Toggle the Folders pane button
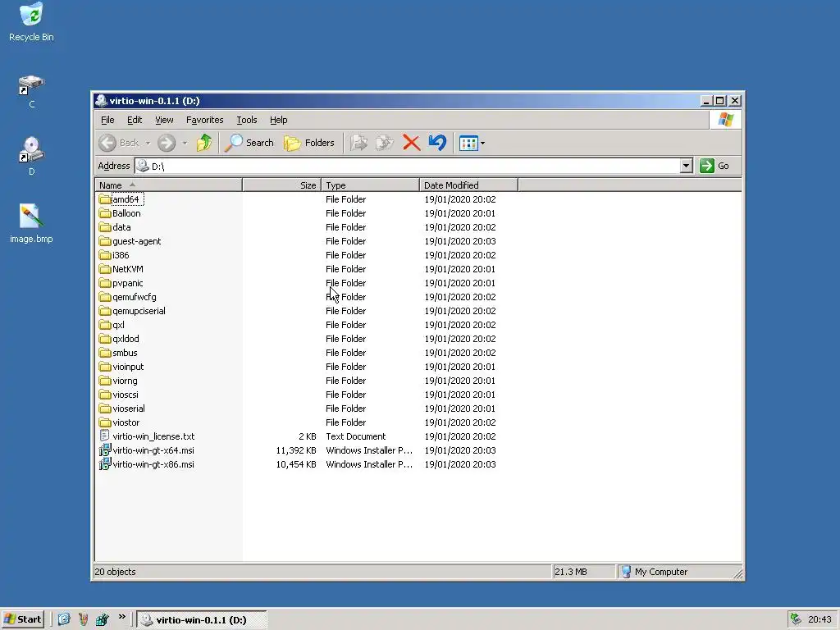The width and height of the screenshot is (840, 630). (309, 143)
